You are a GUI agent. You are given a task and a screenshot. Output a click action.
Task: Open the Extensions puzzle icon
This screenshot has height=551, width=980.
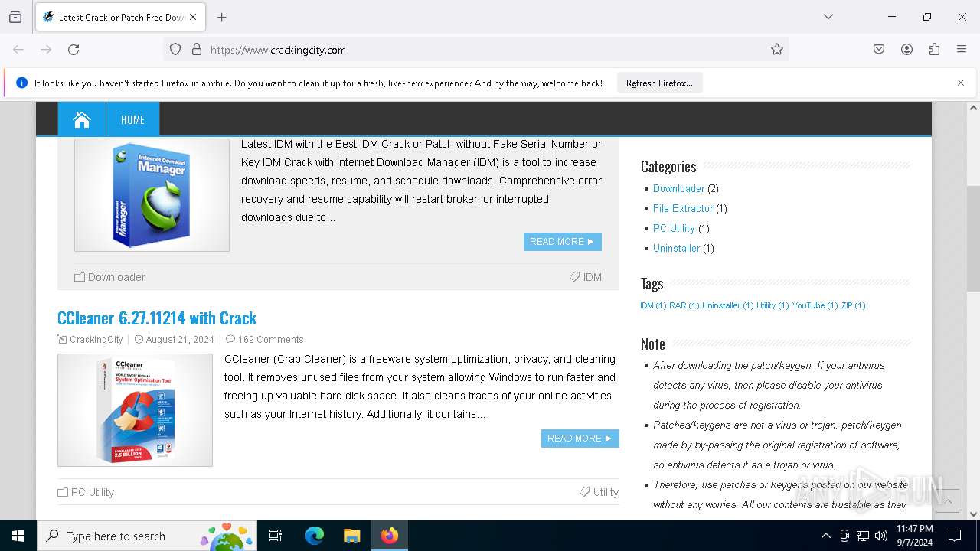pos(934,50)
